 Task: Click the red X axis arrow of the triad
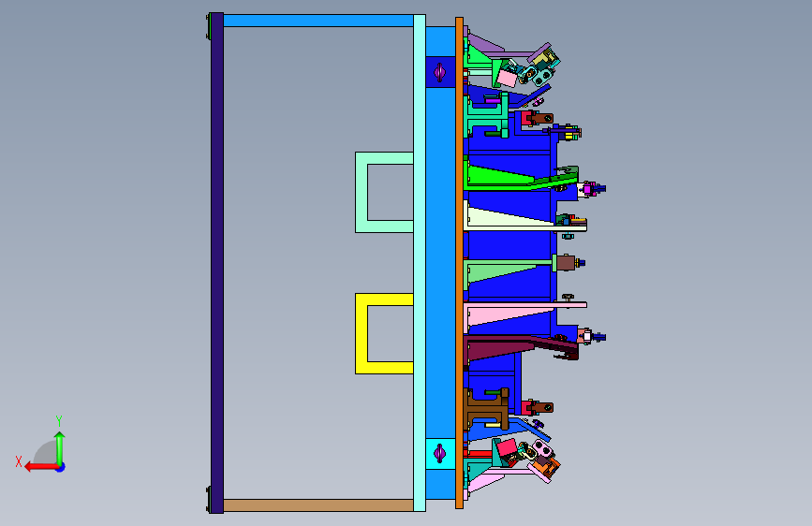point(40,467)
